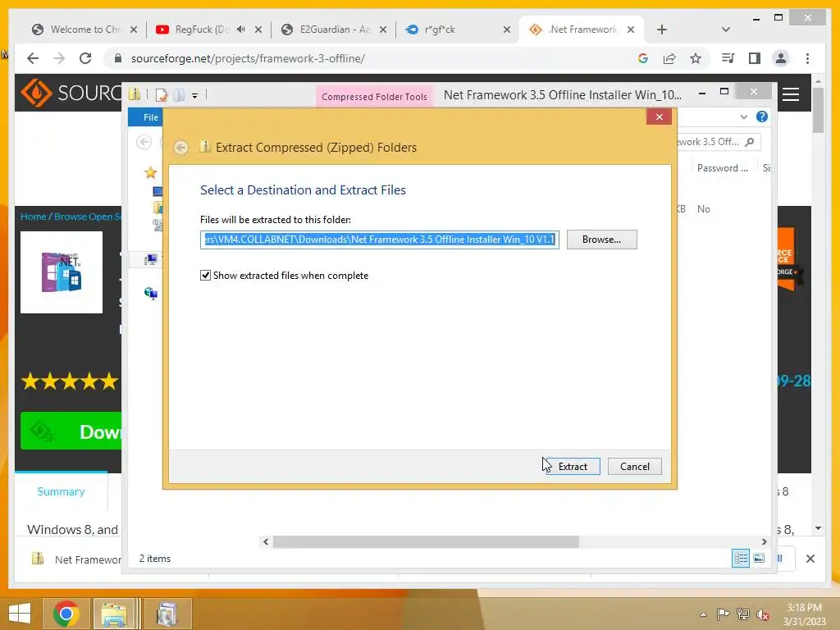Expand the Explorer ribbon chevron
This screenshot has width=840, height=630.
coord(743,116)
